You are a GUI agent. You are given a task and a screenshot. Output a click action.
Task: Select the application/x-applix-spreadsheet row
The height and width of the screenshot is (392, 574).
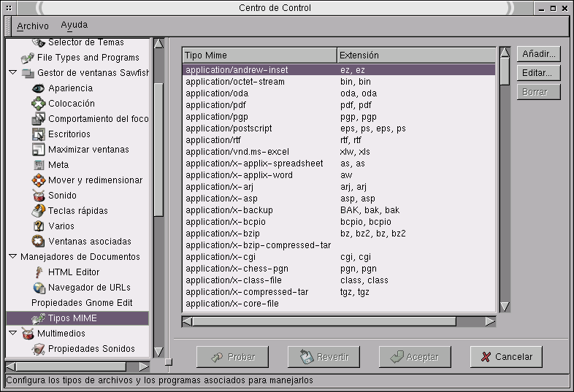tap(339, 164)
